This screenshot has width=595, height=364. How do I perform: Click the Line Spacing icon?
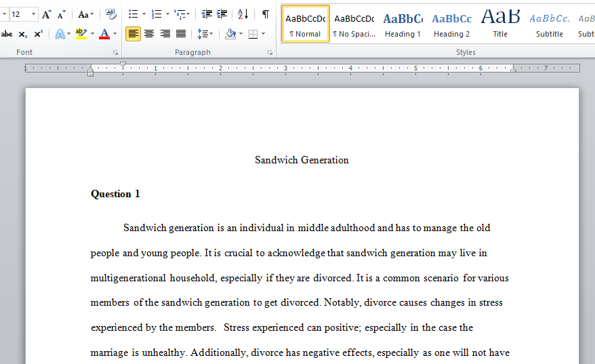click(x=203, y=34)
